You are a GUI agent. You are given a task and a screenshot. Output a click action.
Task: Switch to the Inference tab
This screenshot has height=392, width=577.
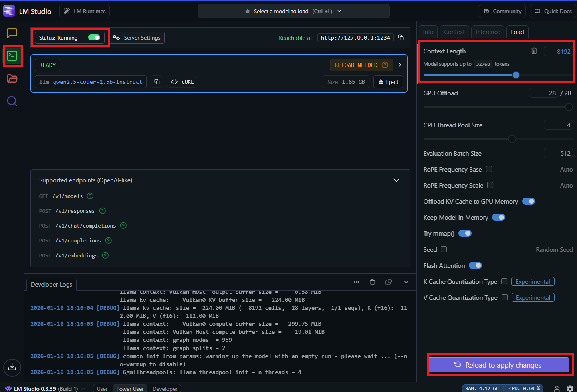click(x=487, y=32)
